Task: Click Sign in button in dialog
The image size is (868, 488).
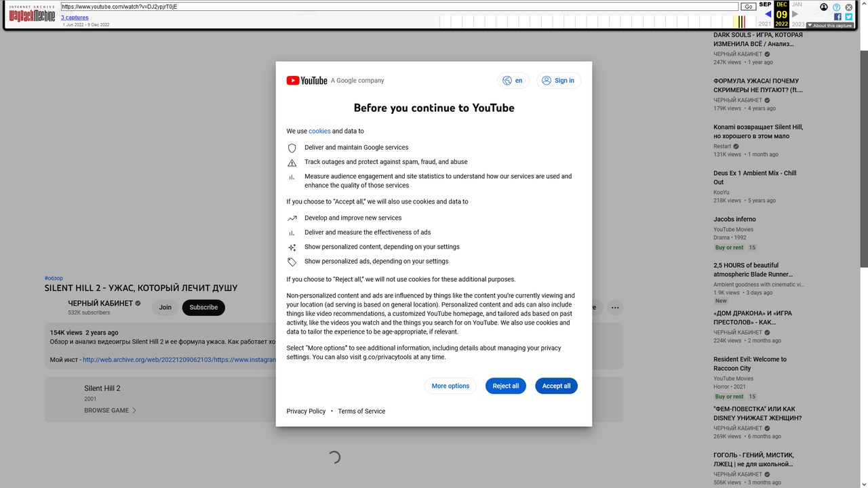Action: (x=559, y=81)
